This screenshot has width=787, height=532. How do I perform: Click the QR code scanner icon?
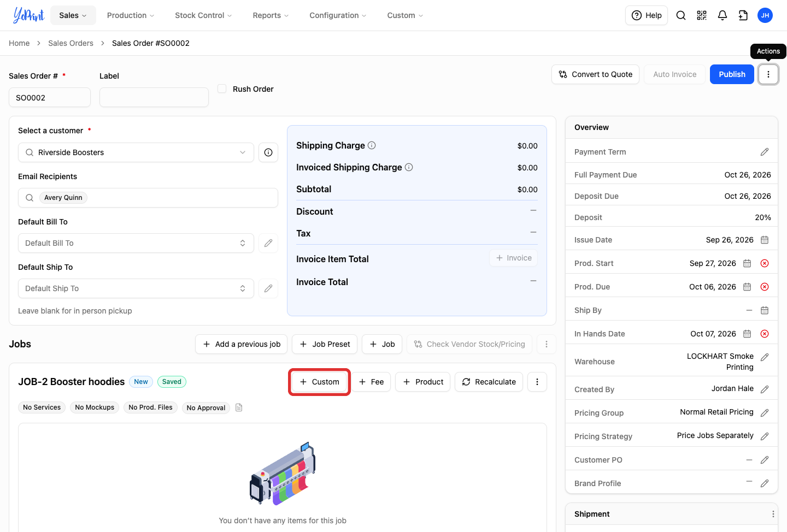pos(702,15)
